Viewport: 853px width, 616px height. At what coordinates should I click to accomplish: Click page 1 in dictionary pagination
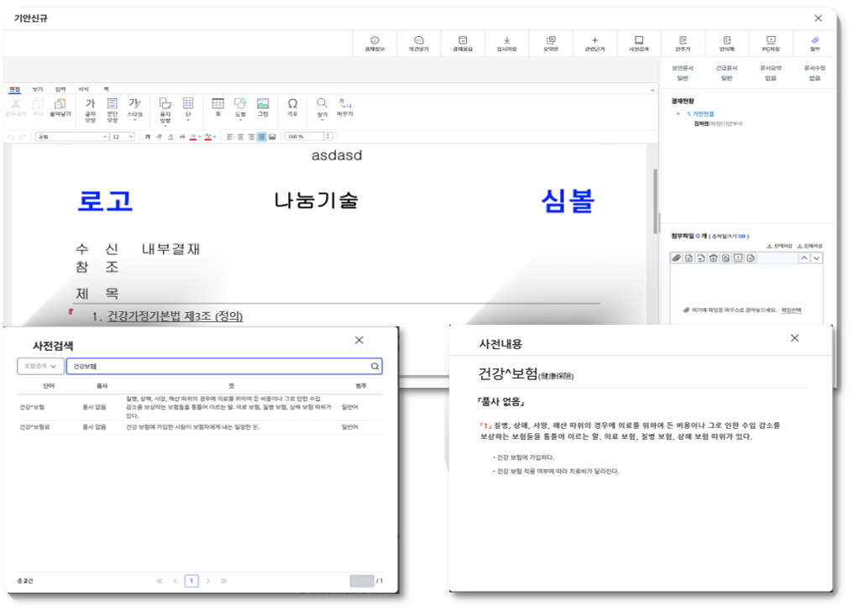tap(191, 581)
